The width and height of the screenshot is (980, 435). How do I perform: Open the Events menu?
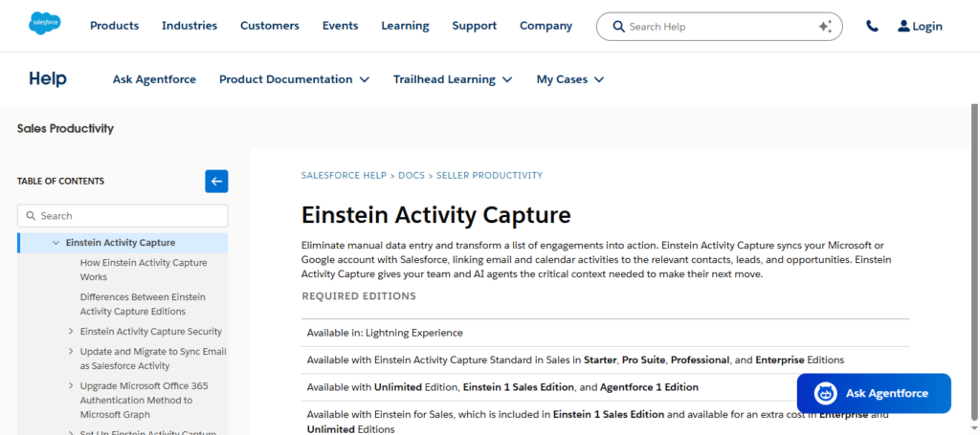pyautogui.click(x=340, y=26)
